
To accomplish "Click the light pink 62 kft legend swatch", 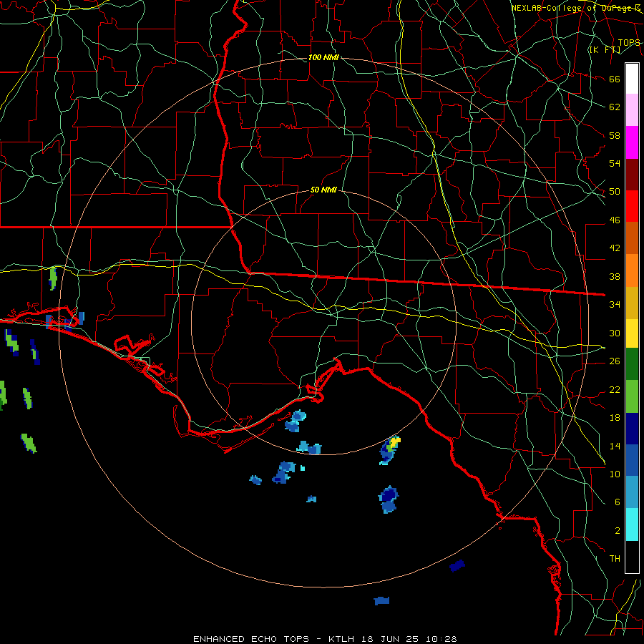I will [632, 110].
